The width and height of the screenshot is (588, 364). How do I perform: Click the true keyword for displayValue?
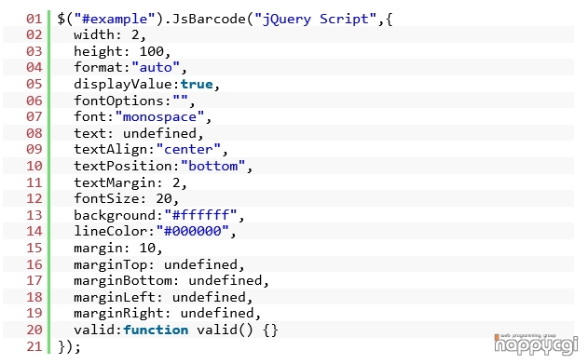197,84
